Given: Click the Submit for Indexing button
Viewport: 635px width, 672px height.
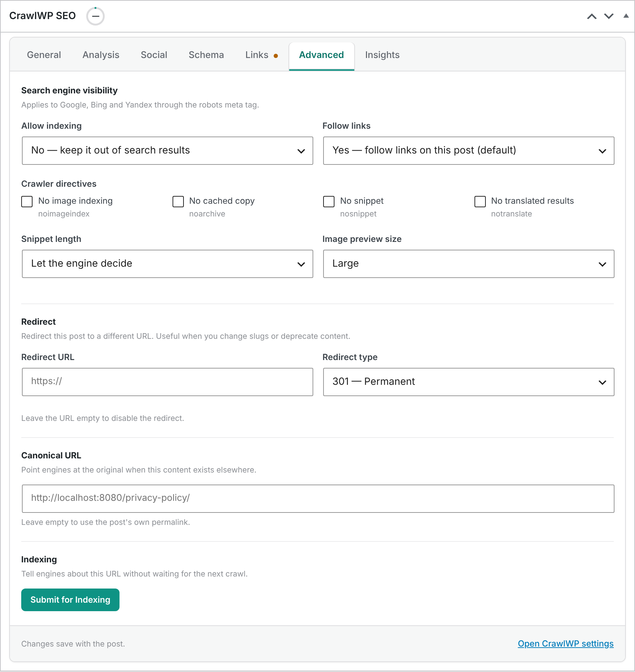Looking at the screenshot, I should tap(70, 600).
